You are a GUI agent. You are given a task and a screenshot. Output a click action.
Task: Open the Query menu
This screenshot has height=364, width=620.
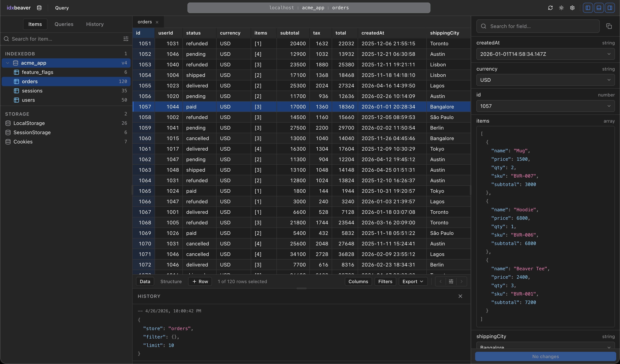coord(62,8)
